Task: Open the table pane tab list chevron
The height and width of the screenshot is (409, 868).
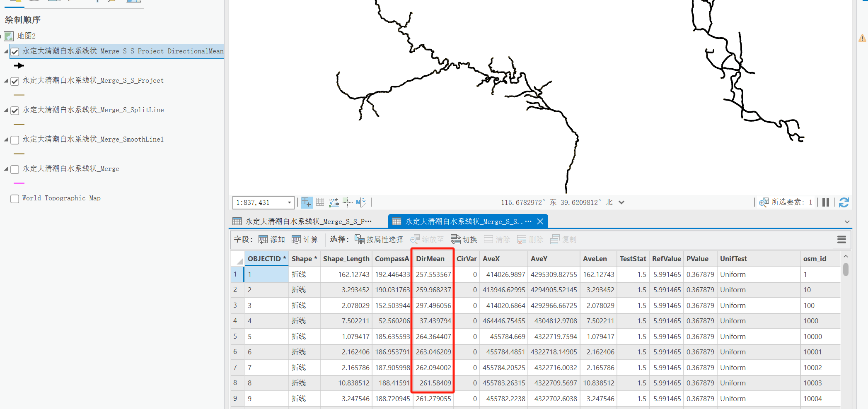Action: click(847, 222)
